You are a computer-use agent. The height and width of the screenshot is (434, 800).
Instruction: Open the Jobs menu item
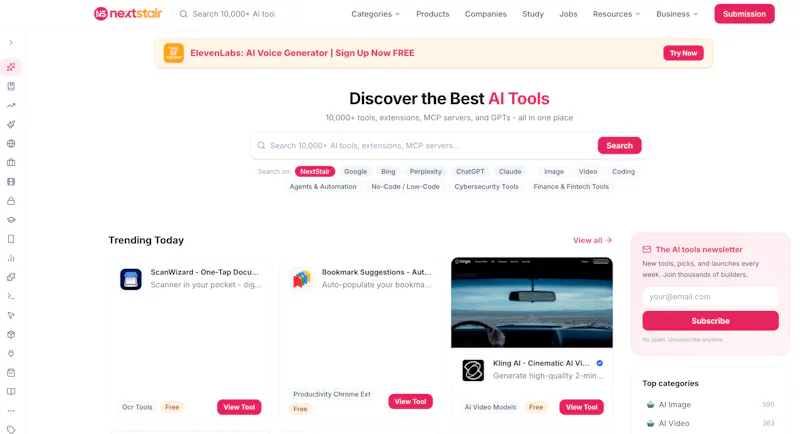[x=568, y=14]
